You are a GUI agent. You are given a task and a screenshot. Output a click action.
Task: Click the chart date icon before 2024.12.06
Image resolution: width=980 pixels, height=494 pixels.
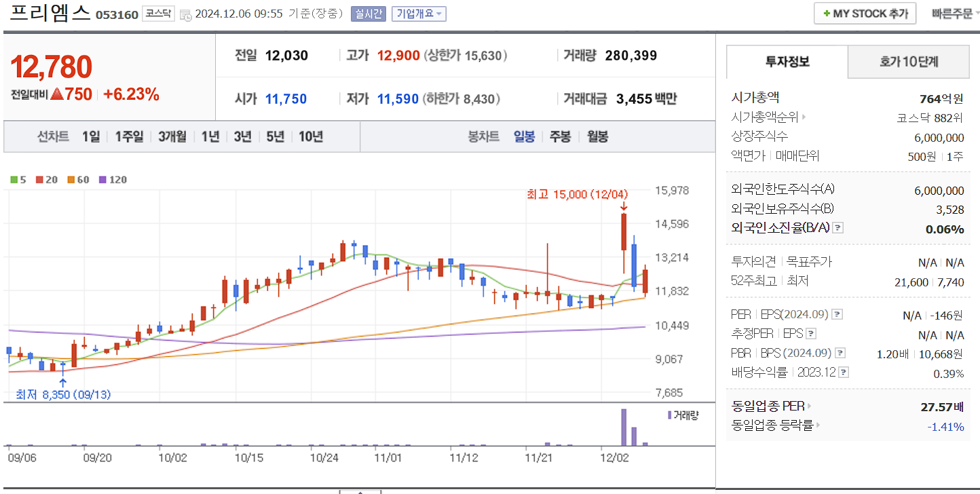click(185, 15)
